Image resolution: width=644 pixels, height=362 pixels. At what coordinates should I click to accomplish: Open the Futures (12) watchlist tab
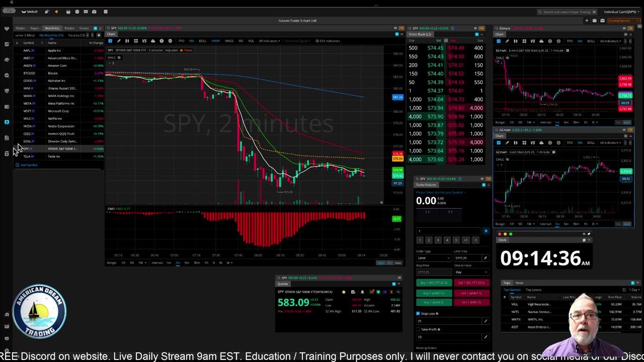coord(76,35)
